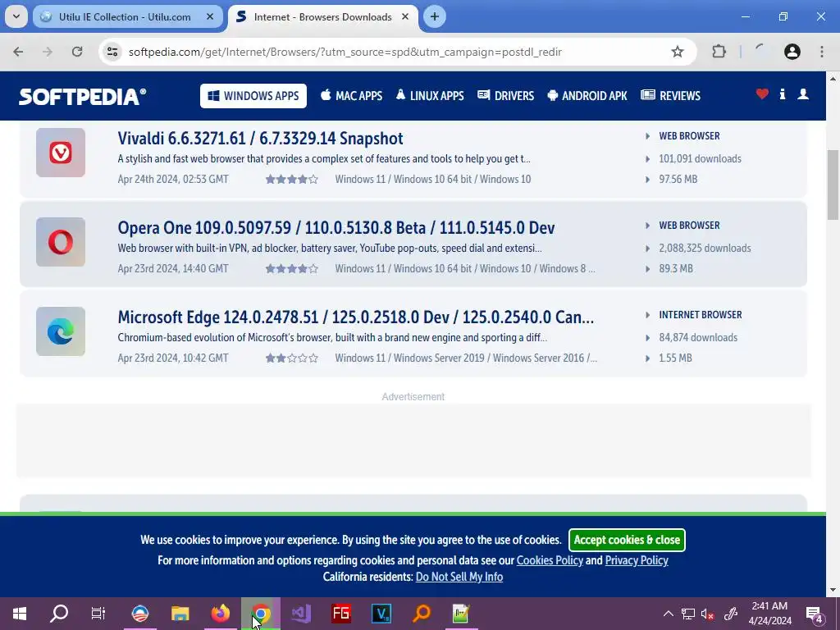Go back with the browser back arrow

pos(18,52)
